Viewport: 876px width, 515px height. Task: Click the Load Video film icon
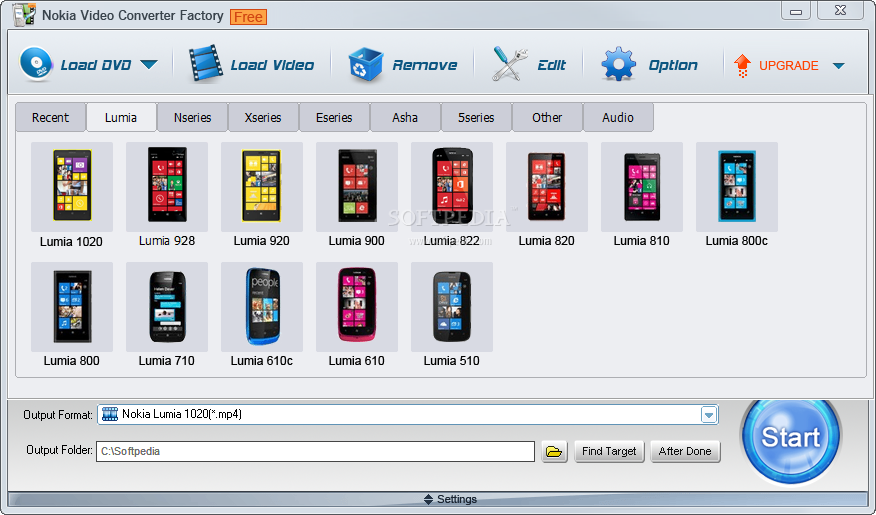click(x=206, y=64)
